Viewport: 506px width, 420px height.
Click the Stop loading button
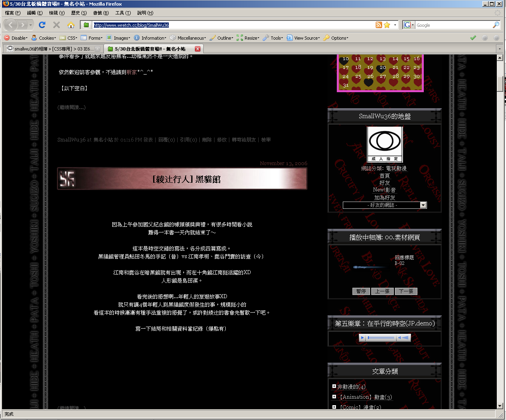coord(57,25)
